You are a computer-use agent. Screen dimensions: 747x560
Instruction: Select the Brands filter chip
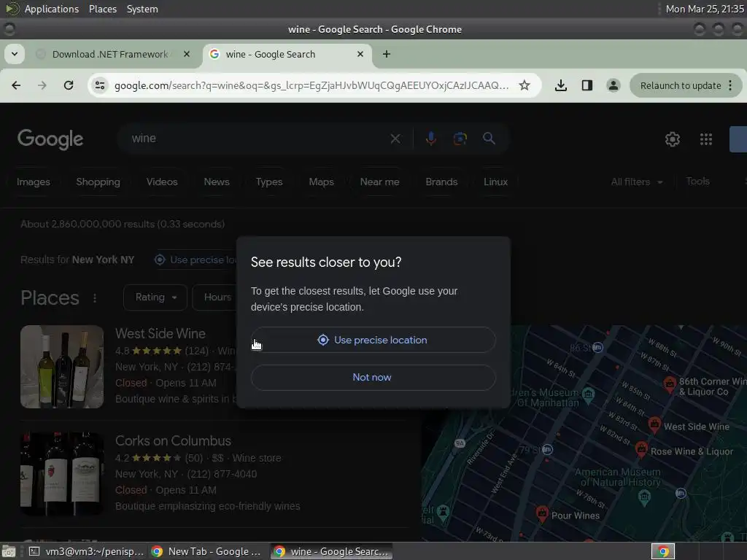pyautogui.click(x=441, y=182)
